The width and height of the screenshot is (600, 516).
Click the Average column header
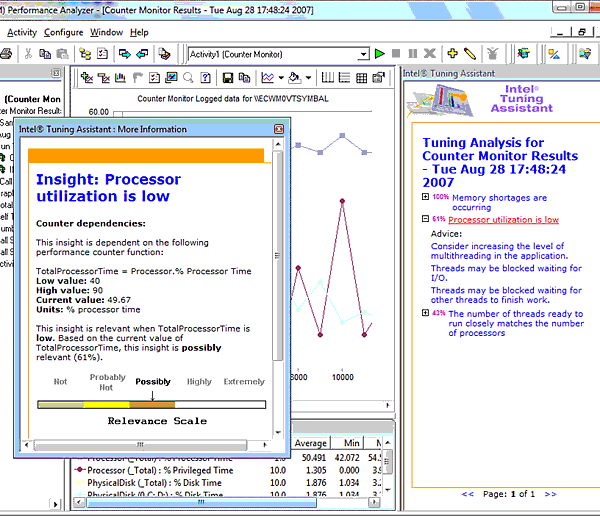[x=311, y=443]
